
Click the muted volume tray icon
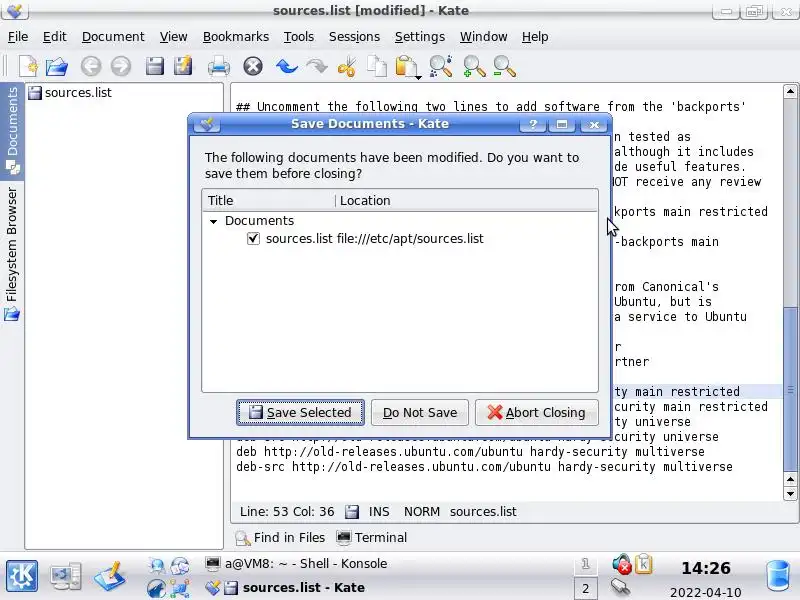coord(621,564)
